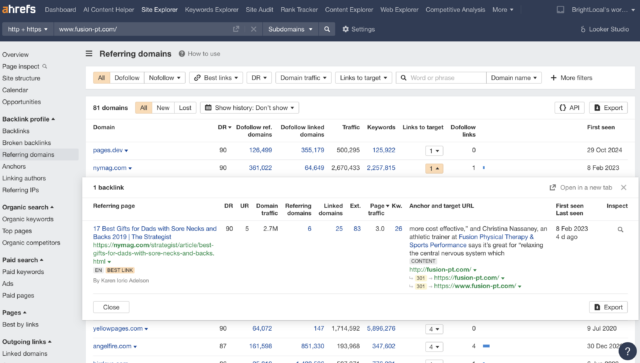Image resolution: width=640 pixels, height=363 pixels.
Task: Expand links to target for pages.dev
Action: pyautogui.click(x=434, y=151)
